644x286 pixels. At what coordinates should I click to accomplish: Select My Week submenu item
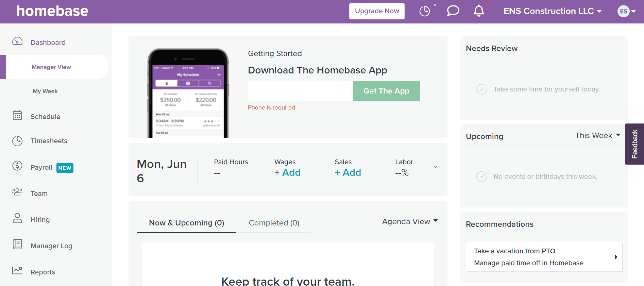coord(45,91)
